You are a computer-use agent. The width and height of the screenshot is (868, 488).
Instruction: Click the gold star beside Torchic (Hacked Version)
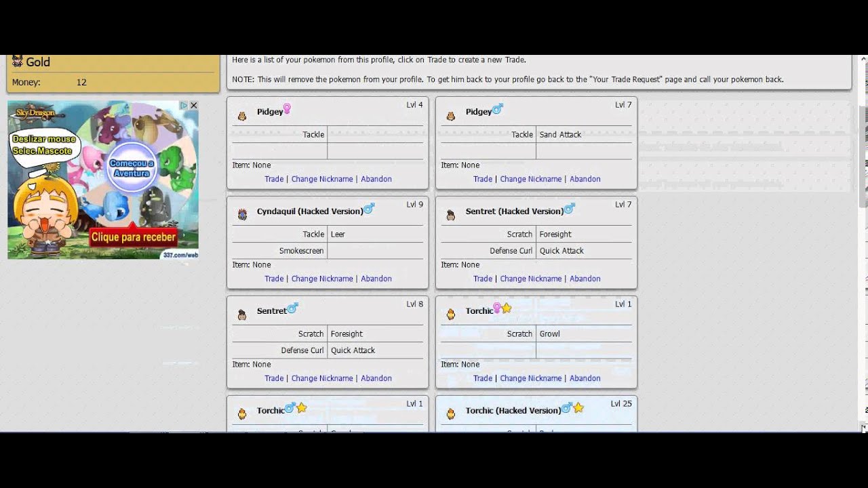pyautogui.click(x=578, y=408)
